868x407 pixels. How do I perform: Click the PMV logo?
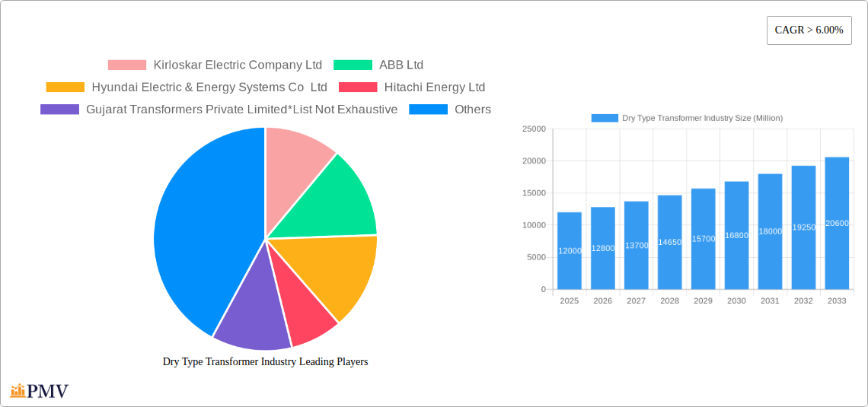click(x=40, y=391)
